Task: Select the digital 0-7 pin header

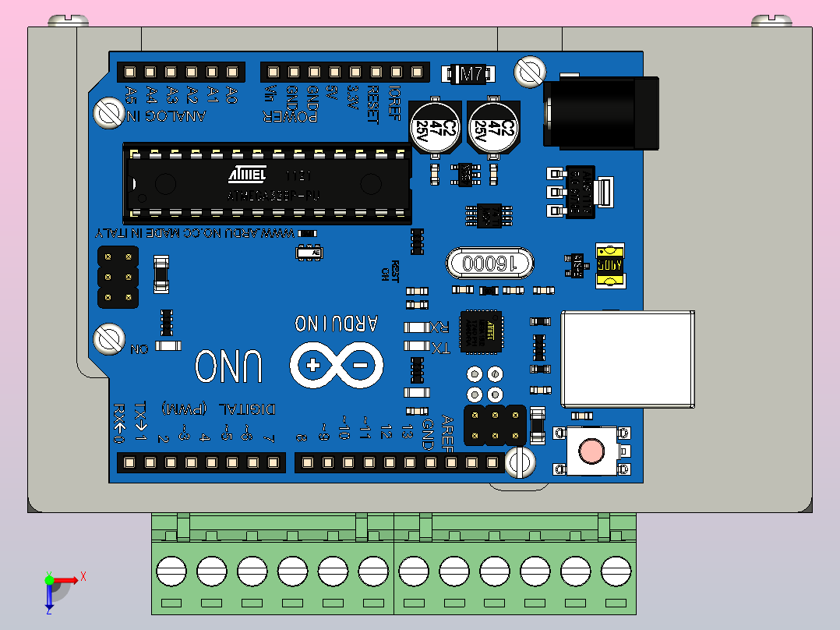Action: coord(201,462)
